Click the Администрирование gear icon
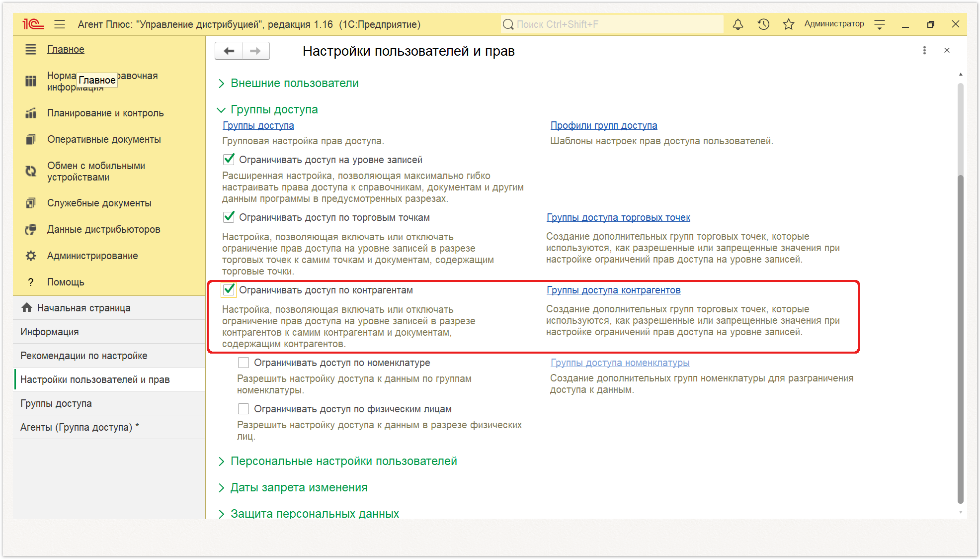The width and height of the screenshot is (980, 559). [31, 256]
